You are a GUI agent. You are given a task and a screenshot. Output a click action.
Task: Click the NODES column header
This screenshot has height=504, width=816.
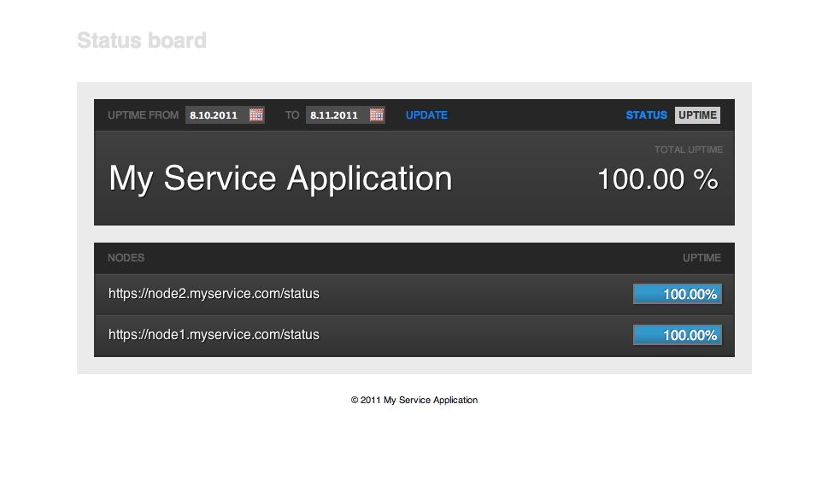tap(126, 258)
